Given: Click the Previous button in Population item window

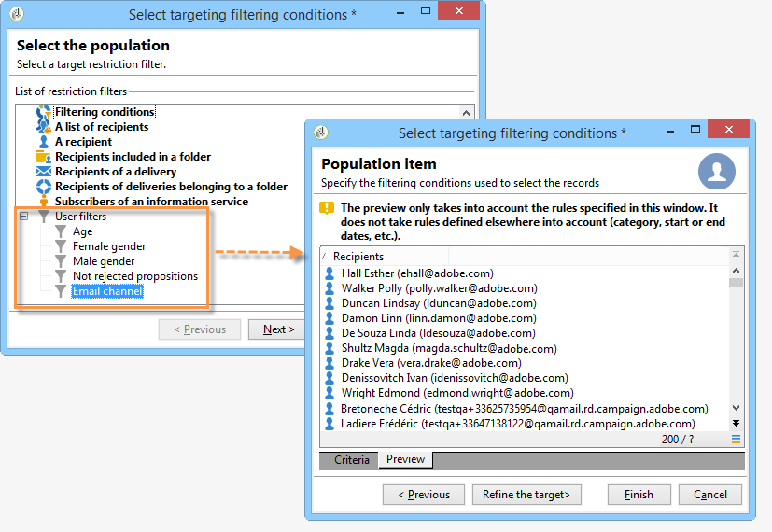Looking at the screenshot, I should pyautogui.click(x=424, y=495).
